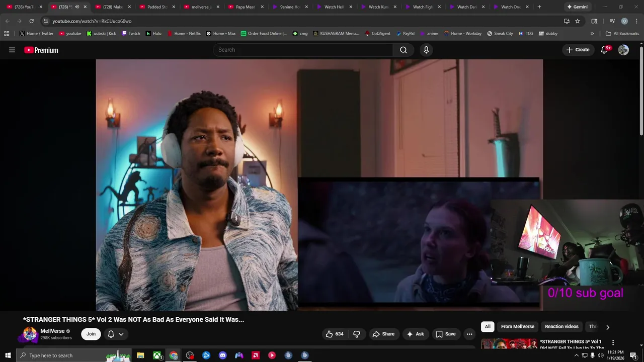This screenshot has width=644, height=362.
Task: Dislike the video
Action: 357,334
